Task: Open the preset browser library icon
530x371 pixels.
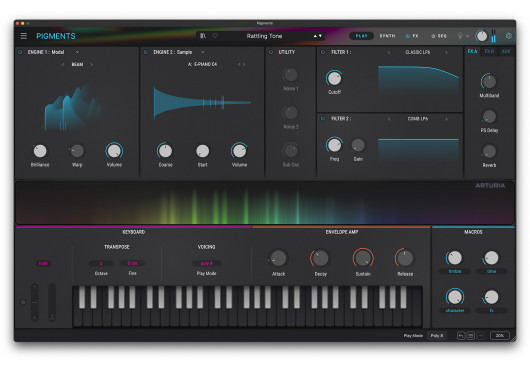Action: (x=203, y=36)
